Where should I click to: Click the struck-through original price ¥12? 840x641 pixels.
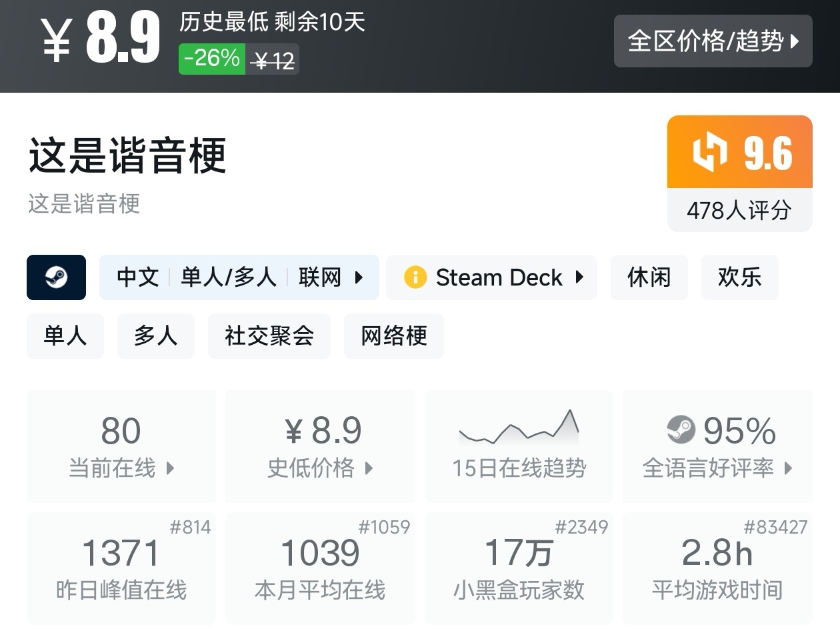tap(273, 61)
